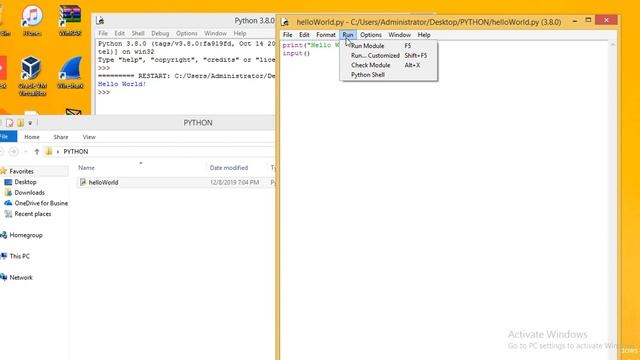Image resolution: width=640 pixels, height=360 pixels.
Task: Switch to the Home ribbon tab
Action: (32, 137)
